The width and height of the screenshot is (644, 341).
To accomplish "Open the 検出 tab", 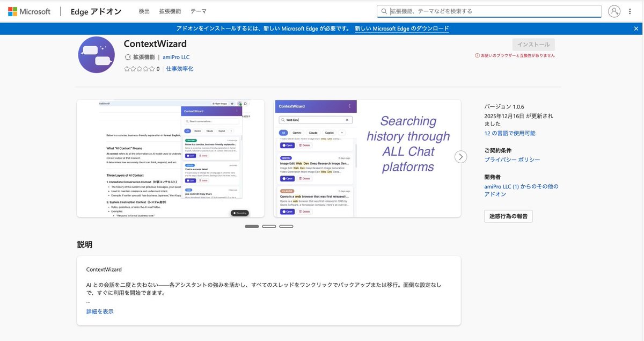I will [144, 11].
